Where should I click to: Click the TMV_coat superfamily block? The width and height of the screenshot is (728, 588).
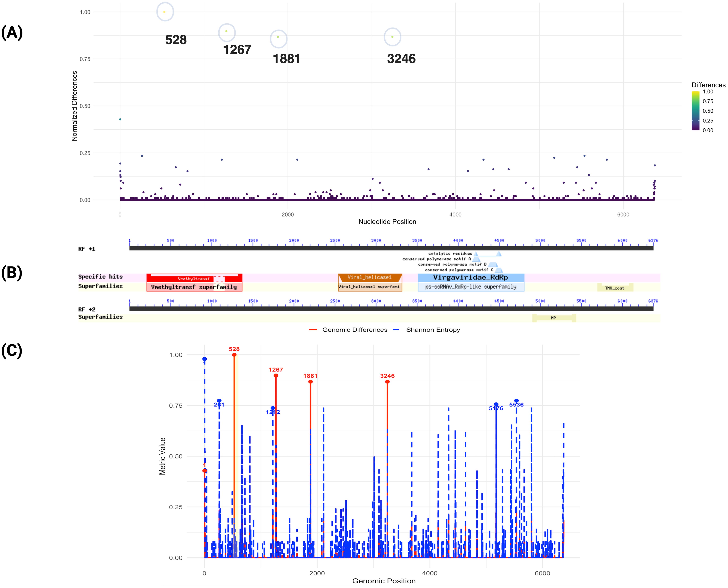615,288
